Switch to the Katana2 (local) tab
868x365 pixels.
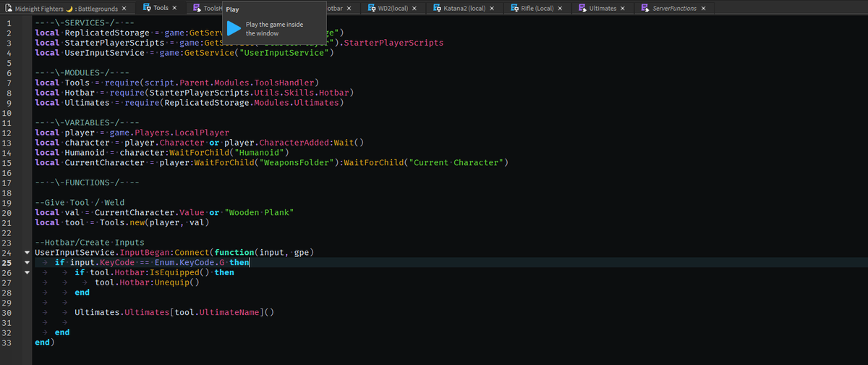click(x=464, y=9)
